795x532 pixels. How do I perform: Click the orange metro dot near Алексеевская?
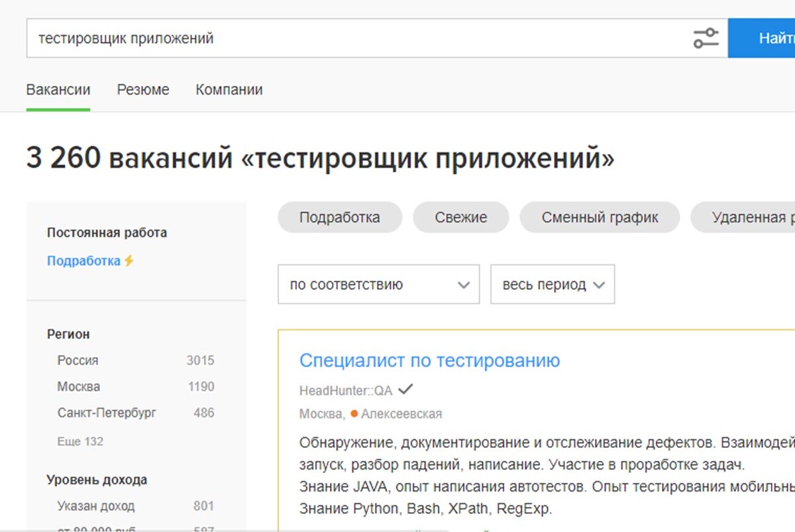pos(353,413)
